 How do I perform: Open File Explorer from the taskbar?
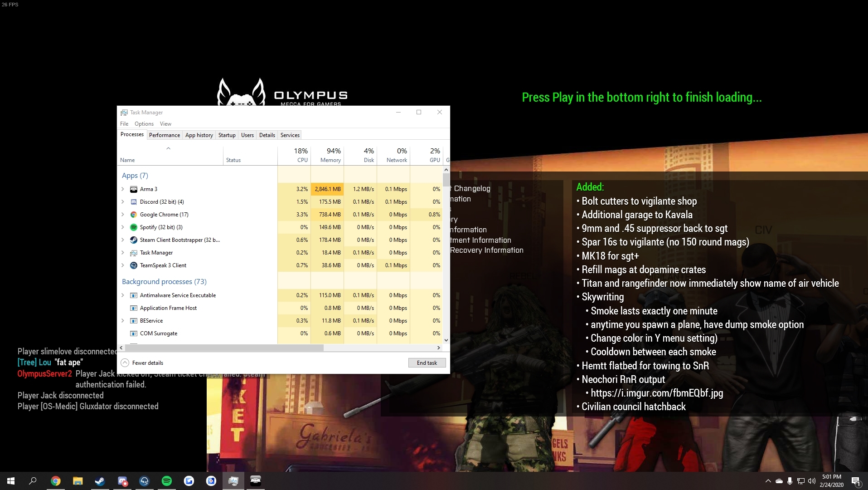click(78, 481)
